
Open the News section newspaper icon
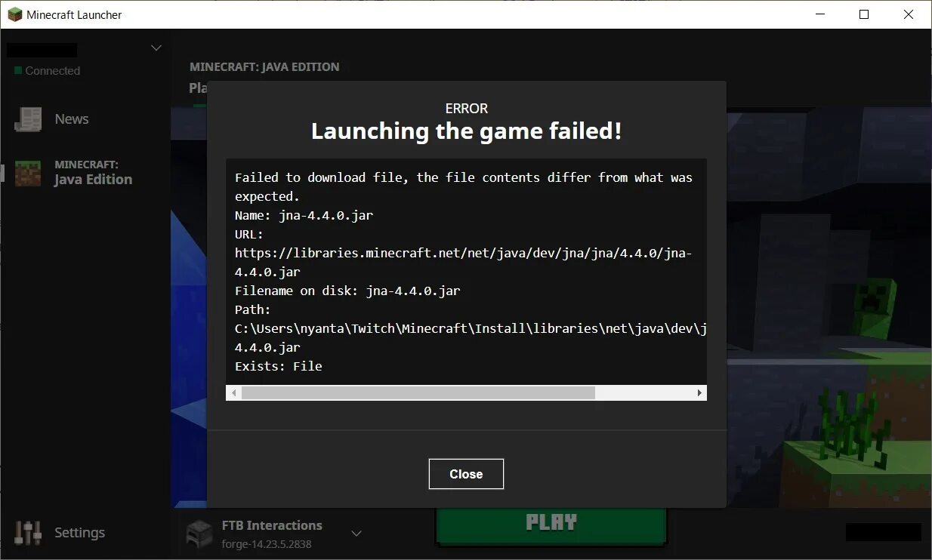click(29, 119)
